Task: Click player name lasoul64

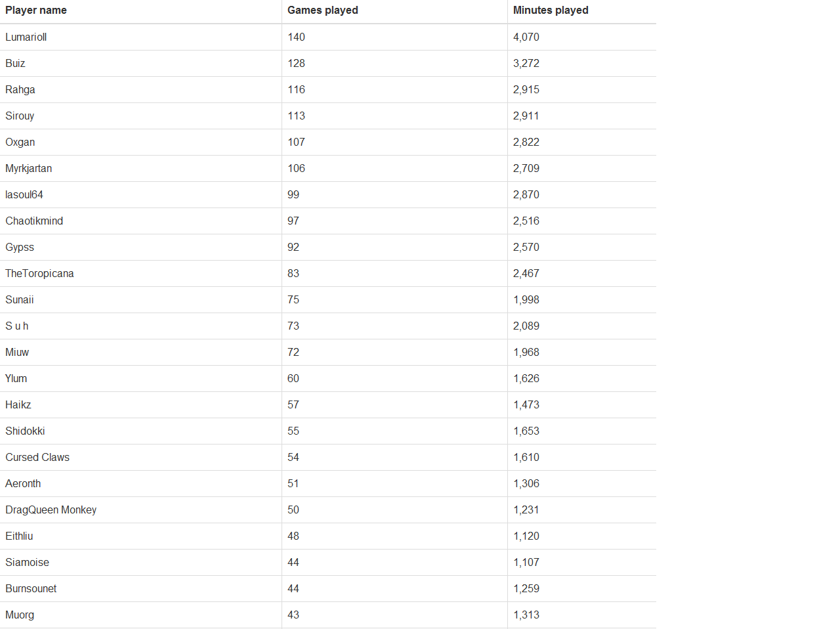Action: pyautogui.click(x=24, y=195)
